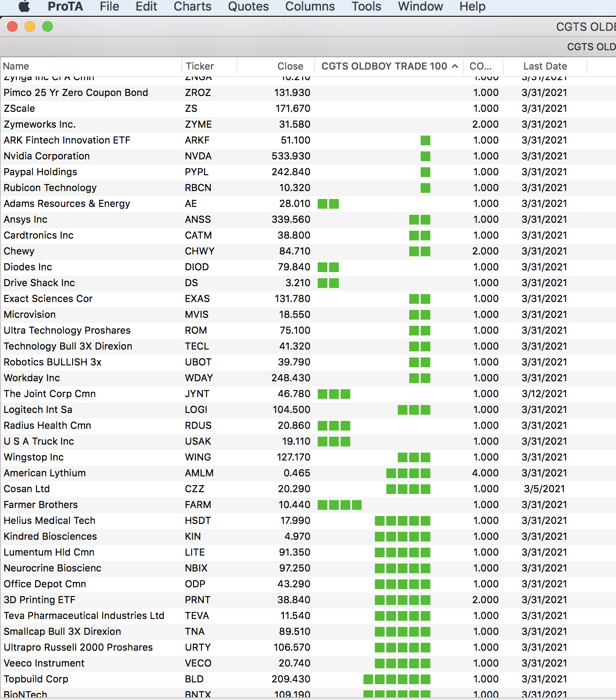Image resolution: width=616 pixels, height=700 pixels.
Task: Open the Quotes menu
Action: (248, 7)
